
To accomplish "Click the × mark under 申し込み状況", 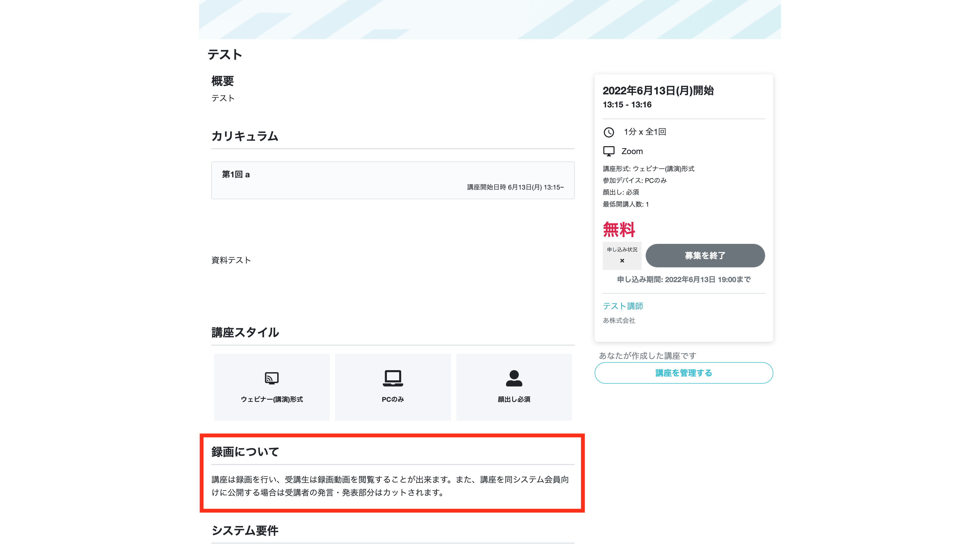I will [622, 260].
